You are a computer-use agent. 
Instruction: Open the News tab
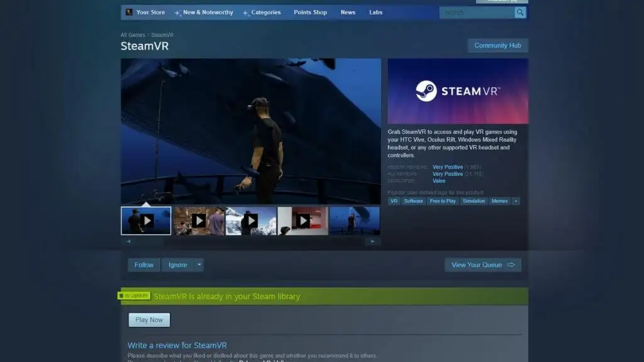(x=348, y=13)
